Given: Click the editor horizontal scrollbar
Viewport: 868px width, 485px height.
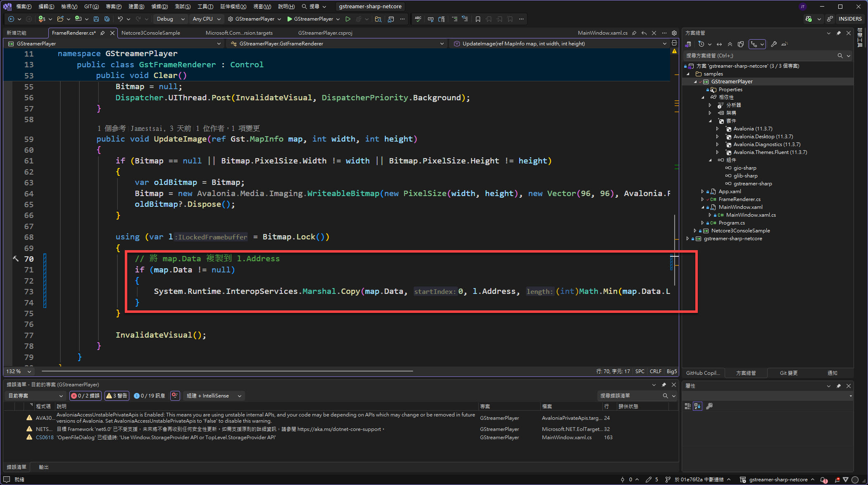Looking at the screenshot, I should (x=227, y=371).
